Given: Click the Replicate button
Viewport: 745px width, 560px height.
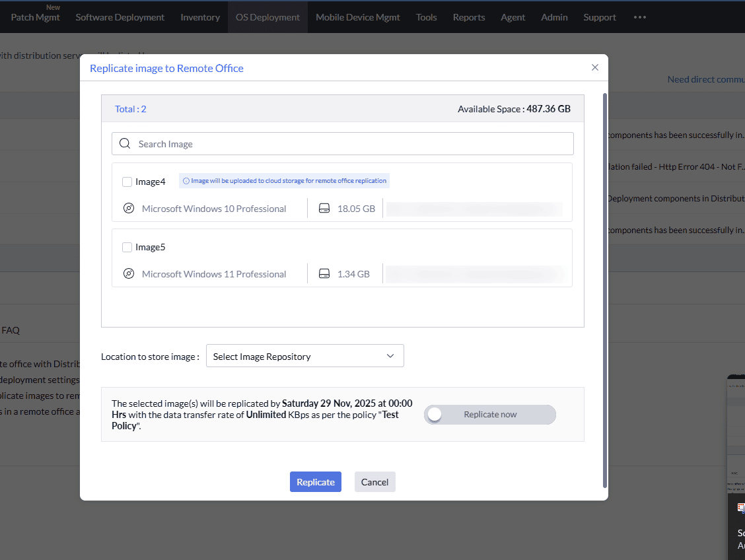Looking at the screenshot, I should click(316, 481).
